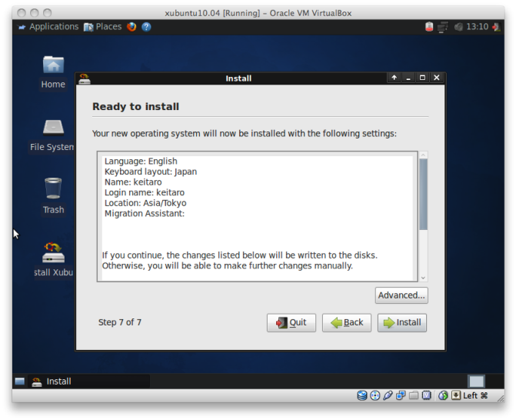Select 'Name: keitaro' line in summary
The image size is (516, 420).
click(133, 182)
